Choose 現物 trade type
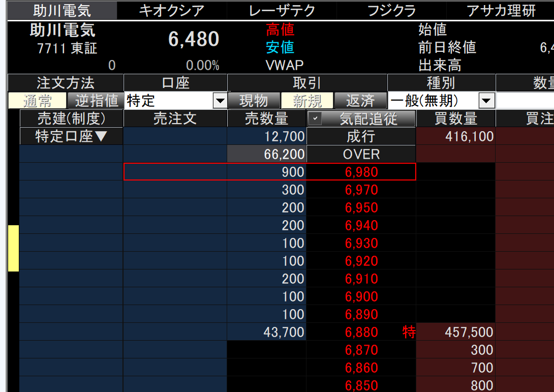 coord(254,101)
